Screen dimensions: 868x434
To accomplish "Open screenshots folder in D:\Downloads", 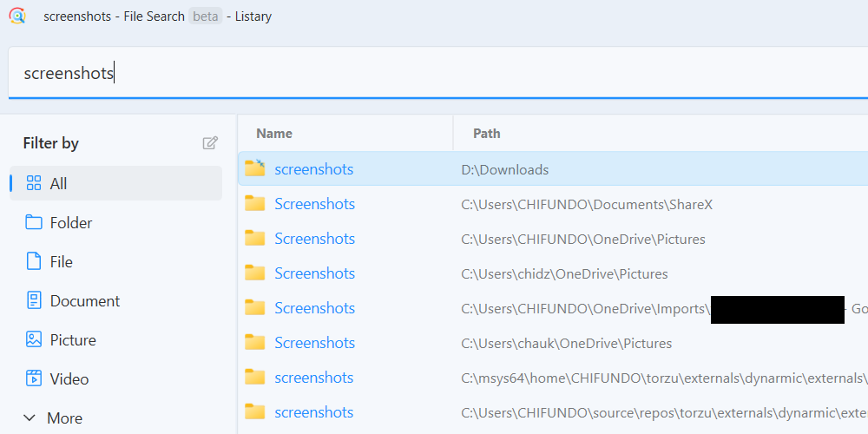I will pyautogui.click(x=313, y=169).
